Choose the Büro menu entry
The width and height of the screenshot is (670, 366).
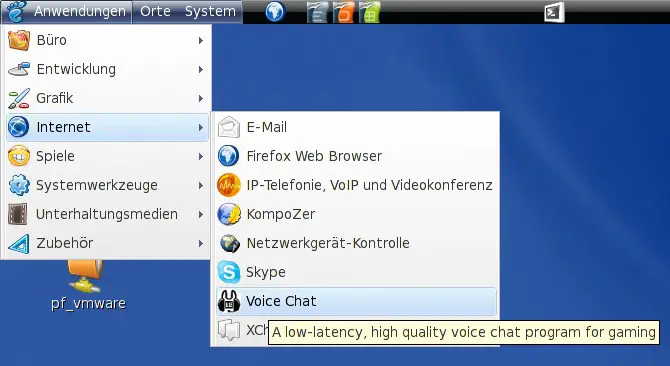coord(107,40)
